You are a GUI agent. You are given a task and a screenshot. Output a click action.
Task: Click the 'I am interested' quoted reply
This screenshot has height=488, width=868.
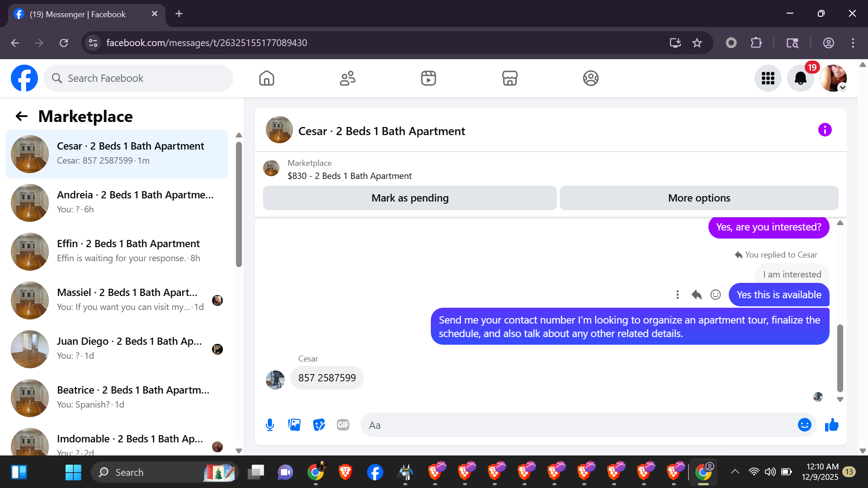click(x=792, y=274)
